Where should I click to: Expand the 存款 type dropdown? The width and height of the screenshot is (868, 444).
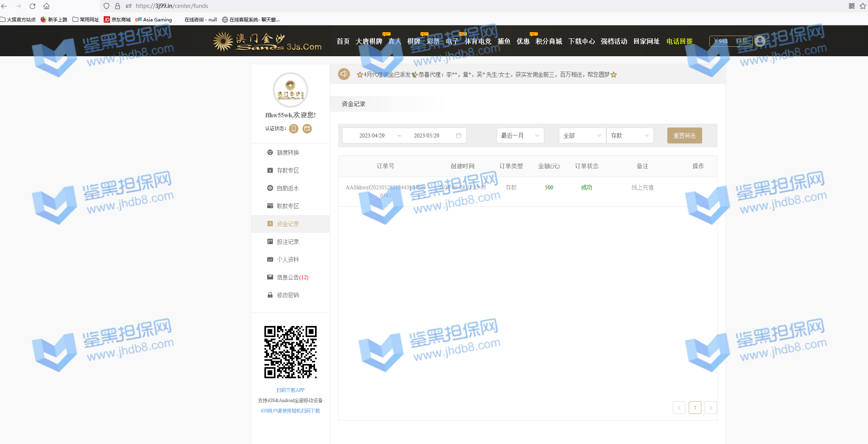629,135
